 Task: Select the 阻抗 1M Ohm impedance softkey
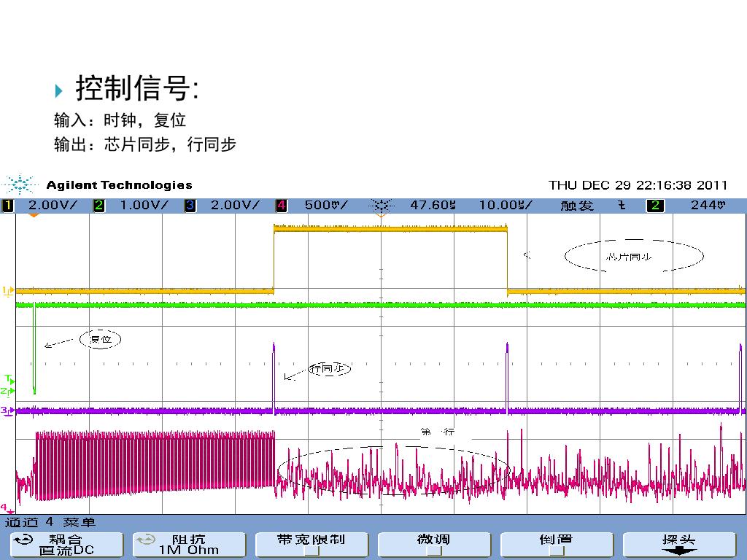pyautogui.click(x=189, y=545)
